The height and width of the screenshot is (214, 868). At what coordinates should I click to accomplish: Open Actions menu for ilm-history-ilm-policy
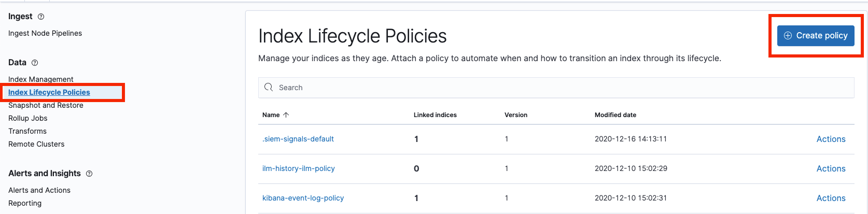point(831,168)
